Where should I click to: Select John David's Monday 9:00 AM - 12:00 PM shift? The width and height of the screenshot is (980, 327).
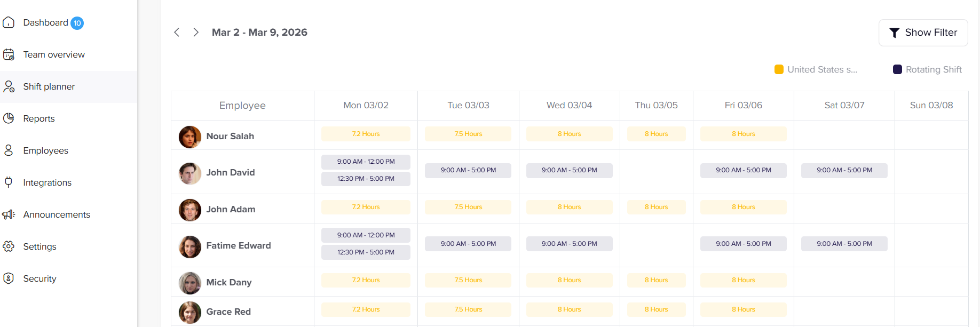click(366, 162)
